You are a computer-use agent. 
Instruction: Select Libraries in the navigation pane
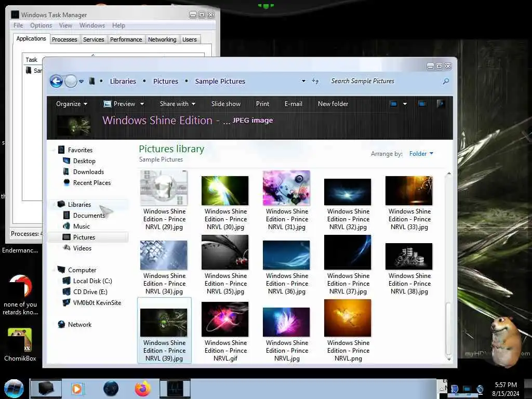79,204
